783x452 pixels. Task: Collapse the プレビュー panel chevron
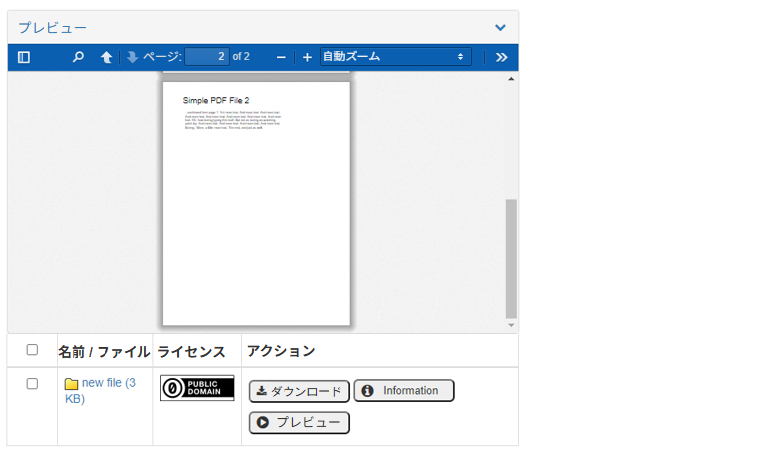(x=500, y=28)
